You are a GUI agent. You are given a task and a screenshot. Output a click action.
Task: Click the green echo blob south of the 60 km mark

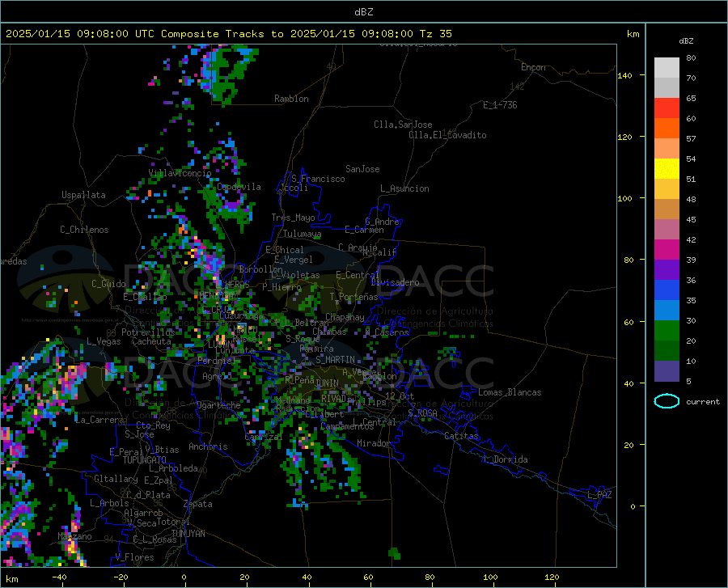coord(394,553)
